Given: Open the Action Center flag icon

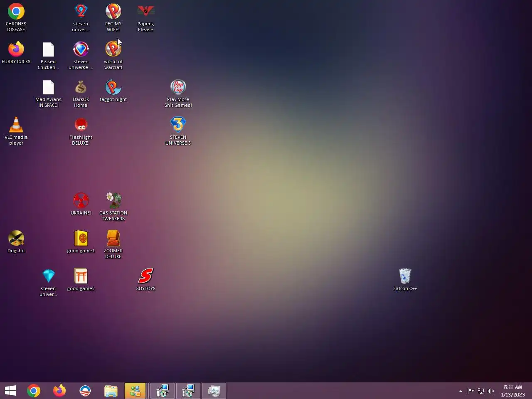Looking at the screenshot, I should tap(470, 391).
